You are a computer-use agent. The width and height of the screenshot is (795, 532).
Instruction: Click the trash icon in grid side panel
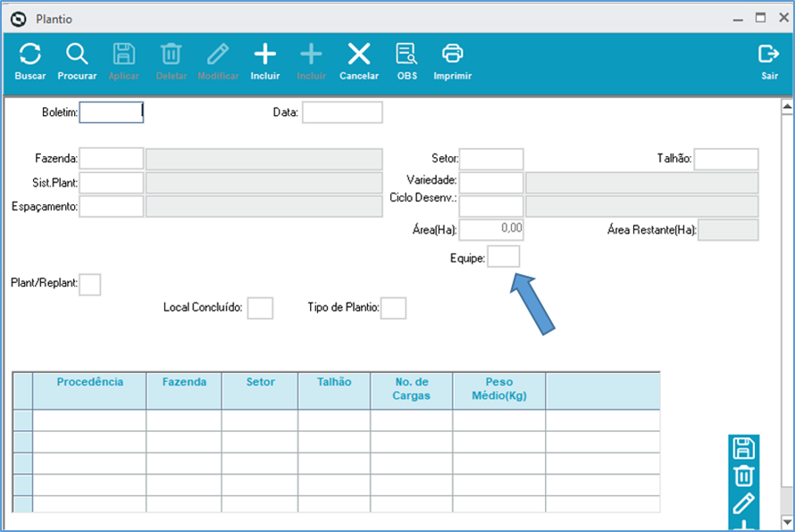pos(744,476)
